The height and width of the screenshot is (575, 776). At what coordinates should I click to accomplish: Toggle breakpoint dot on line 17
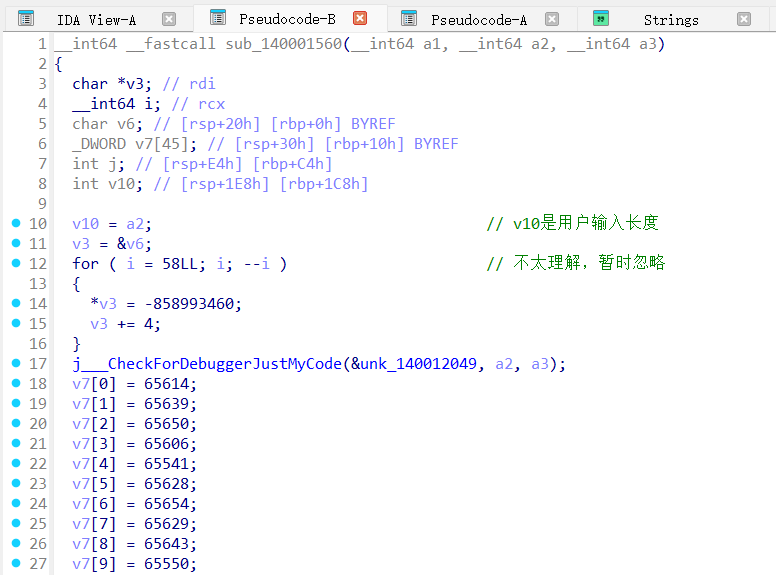(x=16, y=363)
